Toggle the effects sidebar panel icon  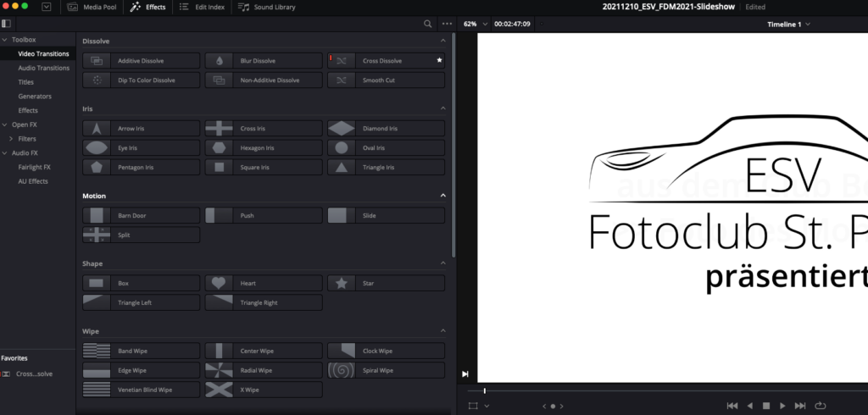tap(6, 24)
